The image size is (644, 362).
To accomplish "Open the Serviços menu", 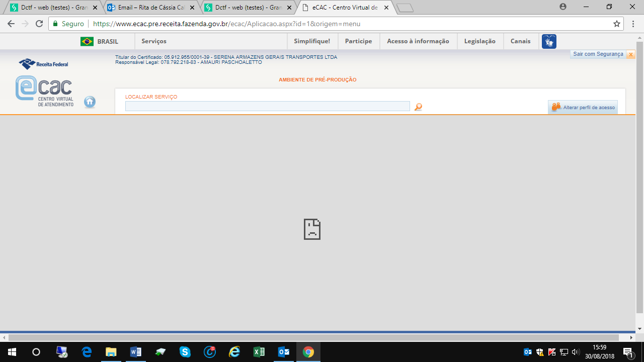I will pyautogui.click(x=154, y=41).
